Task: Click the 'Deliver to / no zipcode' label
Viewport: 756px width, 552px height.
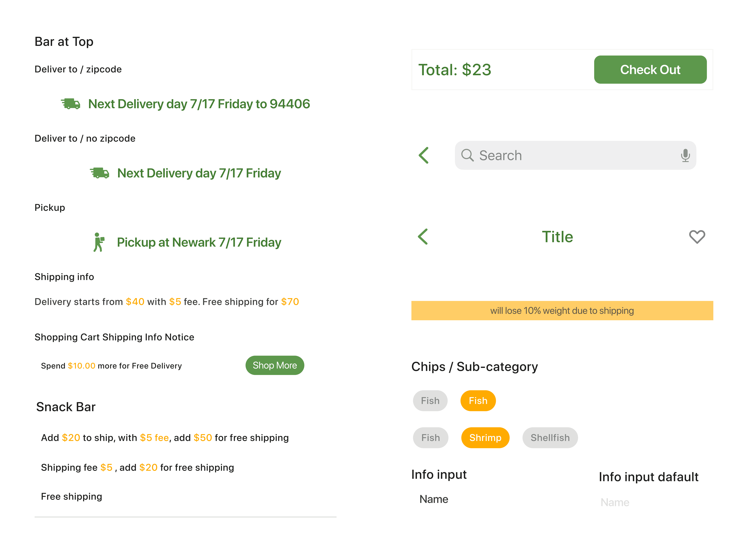Action: [85, 138]
